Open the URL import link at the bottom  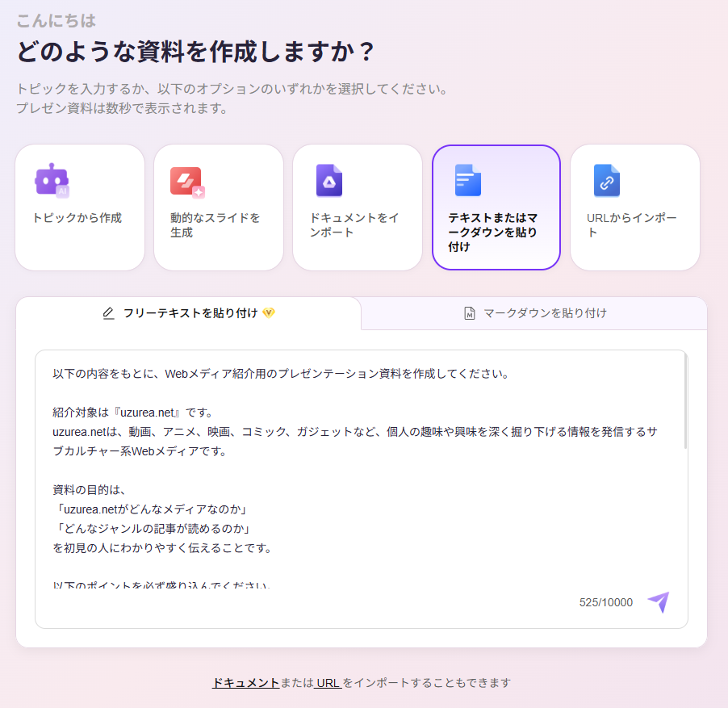point(328,683)
